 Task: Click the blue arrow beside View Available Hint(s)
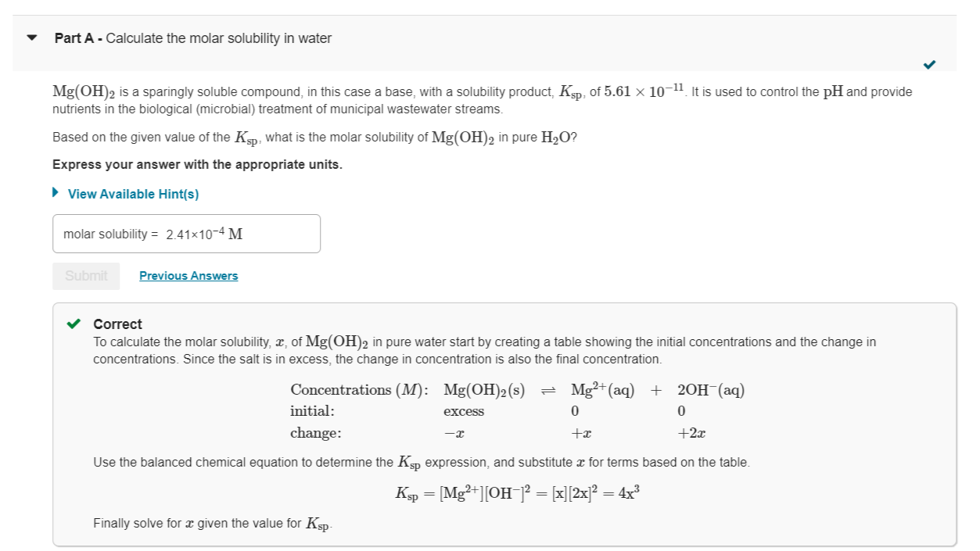(x=55, y=193)
